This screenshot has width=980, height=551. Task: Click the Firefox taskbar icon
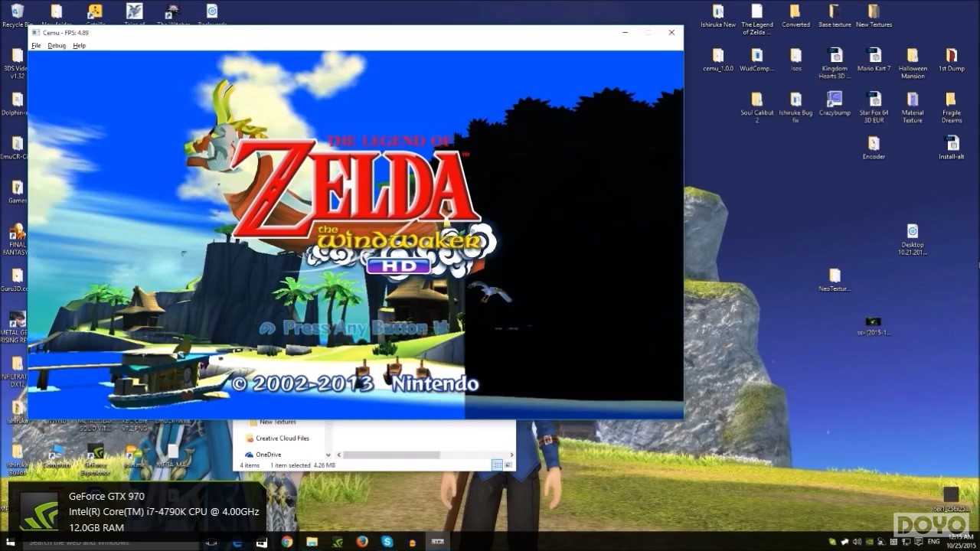coord(361,542)
